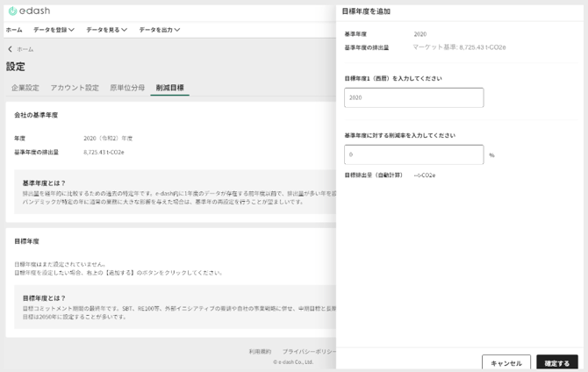Expand the データを見る dropdown menu
The height and width of the screenshot is (372, 588).
106,30
